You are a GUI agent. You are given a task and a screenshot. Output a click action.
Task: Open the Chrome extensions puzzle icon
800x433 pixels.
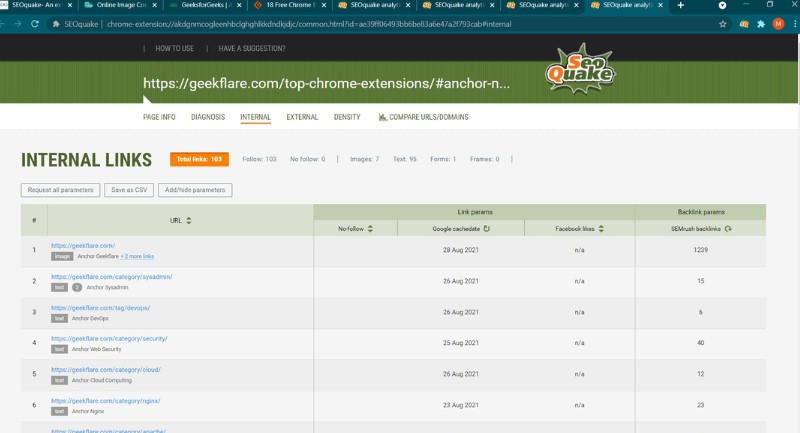tap(760, 23)
